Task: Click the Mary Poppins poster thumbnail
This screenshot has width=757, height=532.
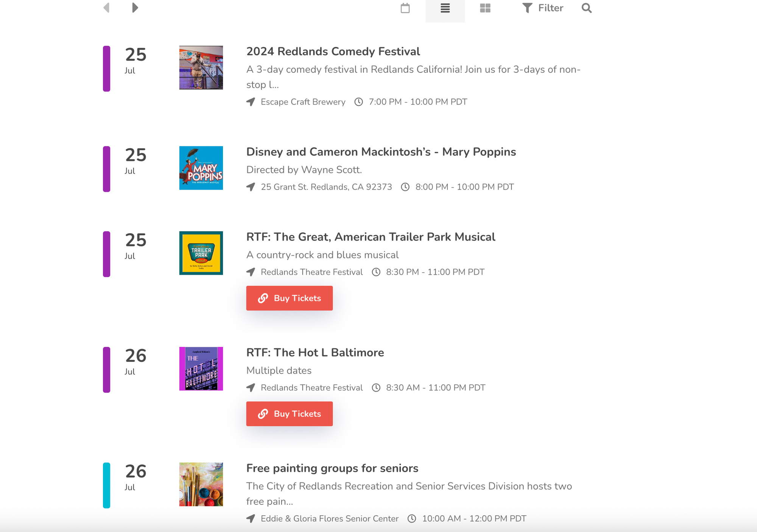Action: coord(201,168)
